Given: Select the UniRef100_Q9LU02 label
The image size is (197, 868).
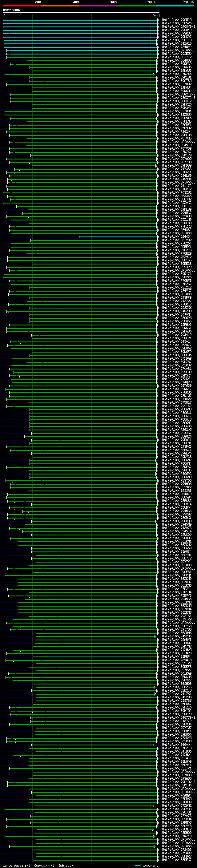Looking at the screenshot, I should [177, 348].
